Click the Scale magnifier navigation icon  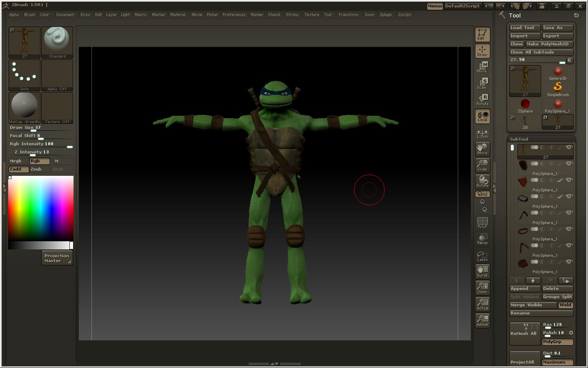pos(482,165)
